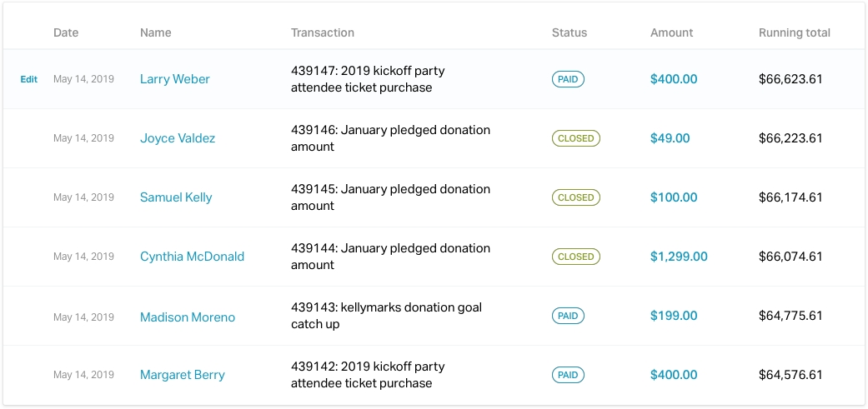Click the $199.00 amount link
Viewport: 868px width, 409px height.
coord(674,316)
